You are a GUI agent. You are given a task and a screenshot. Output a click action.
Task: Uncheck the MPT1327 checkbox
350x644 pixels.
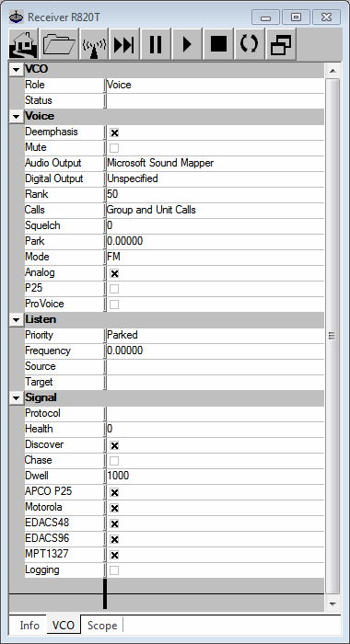[114, 556]
